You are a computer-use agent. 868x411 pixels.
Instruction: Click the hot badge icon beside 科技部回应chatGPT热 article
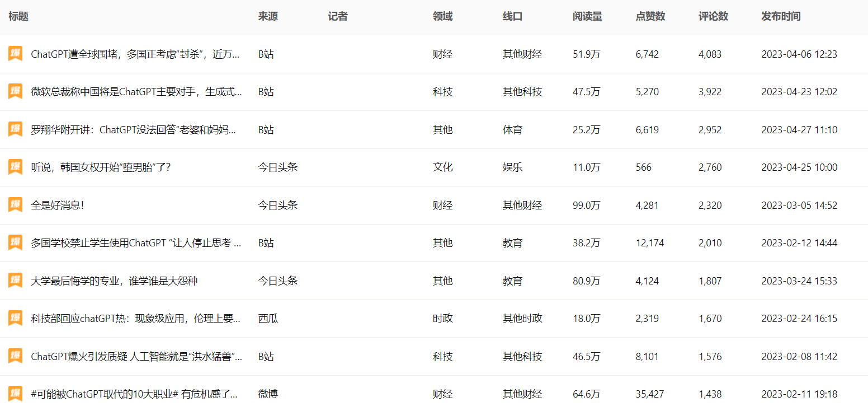[15, 318]
